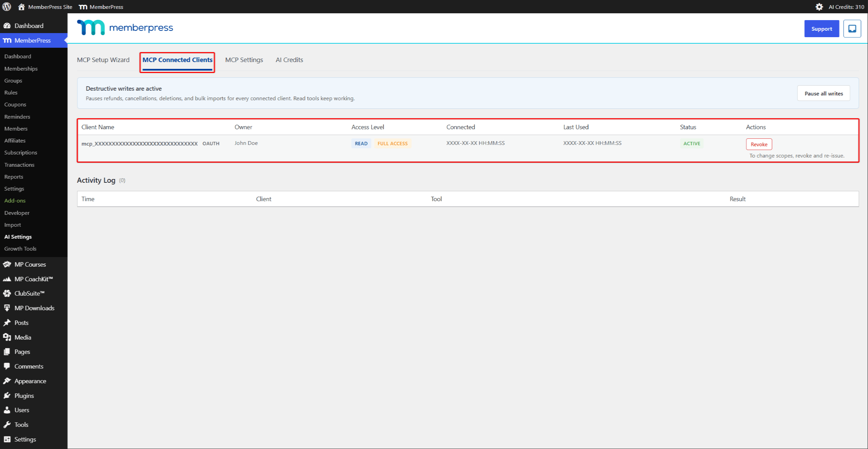Click the MP Downloads icon
Screen dimensions: 868x449
coord(7,308)
